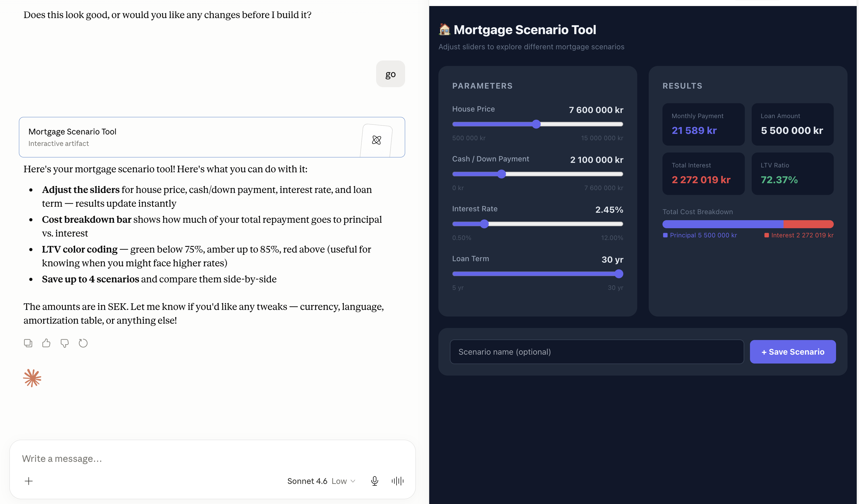Click the house emoji in tool title
Screen dimensions: 859x504
pos(444,30)
